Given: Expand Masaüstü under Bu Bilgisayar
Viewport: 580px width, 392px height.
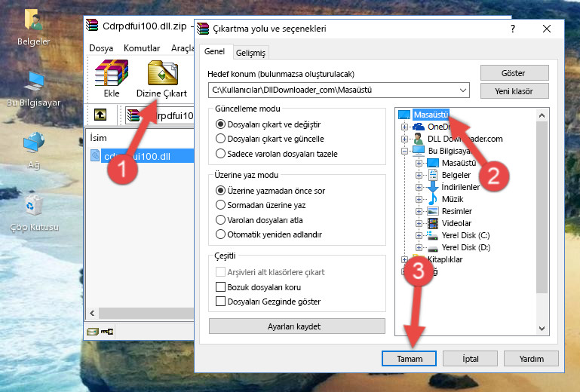Looking at the screenshot, I should (419, 163).
